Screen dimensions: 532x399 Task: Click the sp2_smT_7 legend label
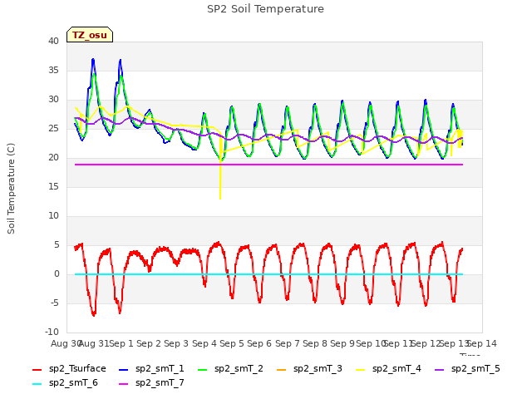click(160, 382)
